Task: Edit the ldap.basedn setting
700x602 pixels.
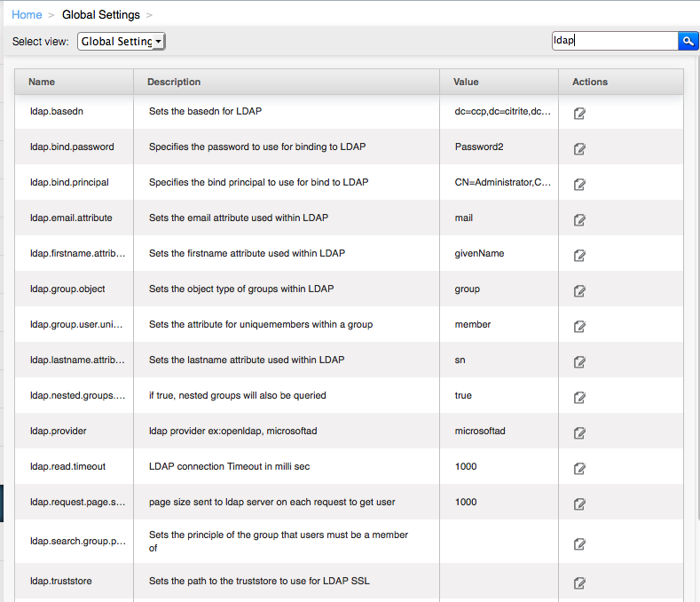Action: pyautogui.click(x=579, y=113)
